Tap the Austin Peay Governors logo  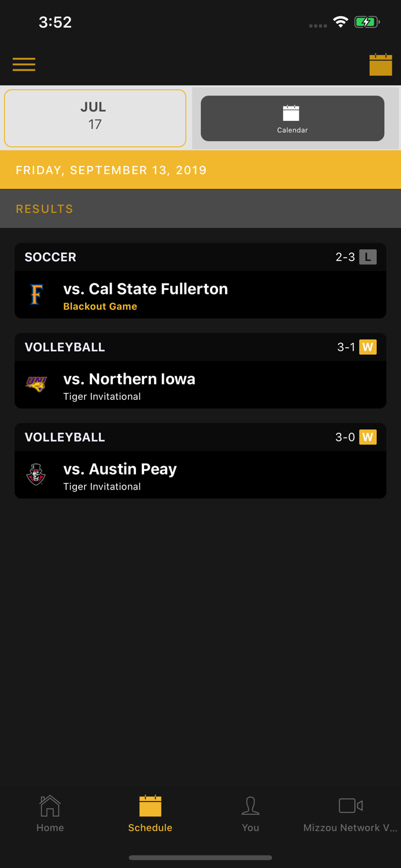36,475
